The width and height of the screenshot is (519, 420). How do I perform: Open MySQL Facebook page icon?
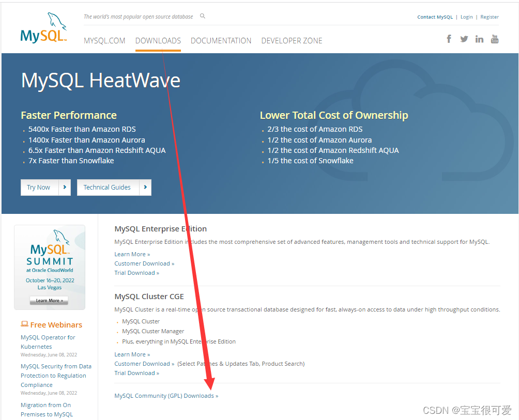point(449,39)
